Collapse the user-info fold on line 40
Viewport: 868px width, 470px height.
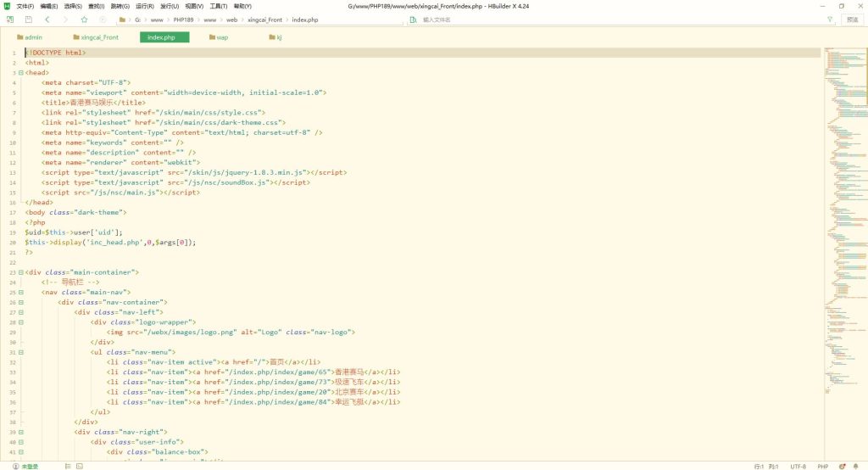pyautogui.click(x=21, y=442)
